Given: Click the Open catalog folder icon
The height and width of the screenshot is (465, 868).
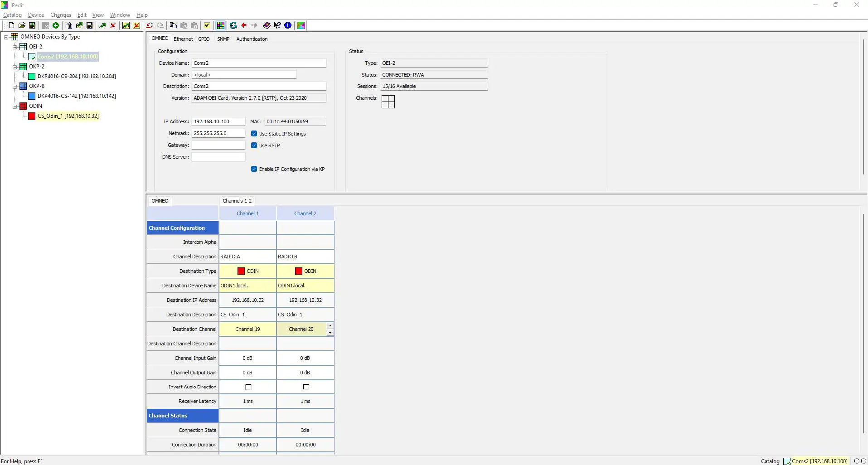Looking at the screenshot, I should [x=22, y=25].
